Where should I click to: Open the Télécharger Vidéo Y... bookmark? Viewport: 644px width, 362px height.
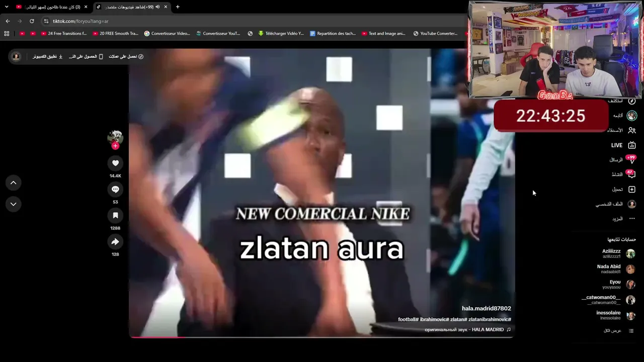click(281, 34)
